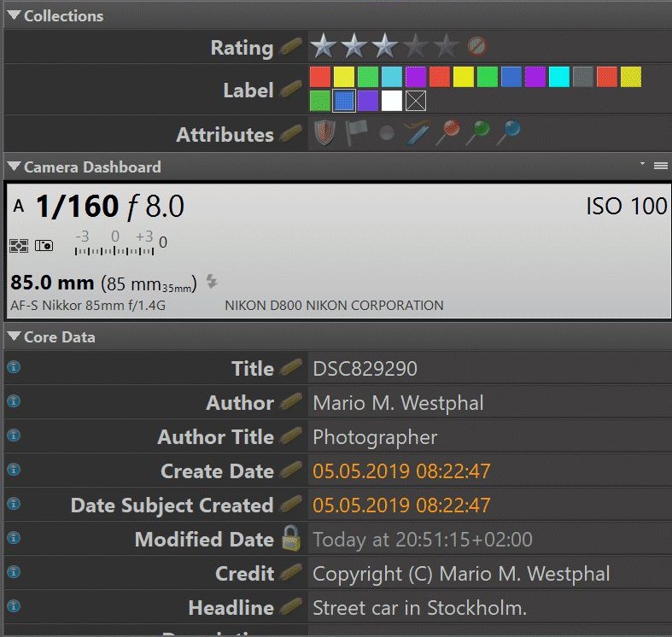Click the pencil icon beside Author Title
Screen dimensions: 672x637
[291, 436]
